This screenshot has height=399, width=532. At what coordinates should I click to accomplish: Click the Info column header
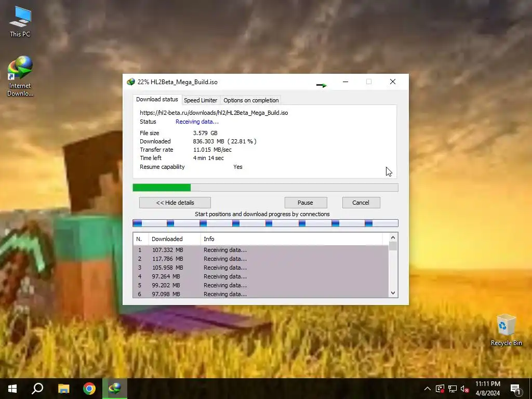point(291,239)
